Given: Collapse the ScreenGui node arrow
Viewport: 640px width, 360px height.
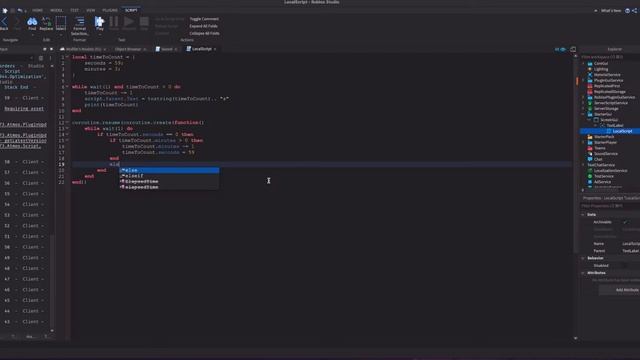Looking at the screenshot, I should pos(589,120).
